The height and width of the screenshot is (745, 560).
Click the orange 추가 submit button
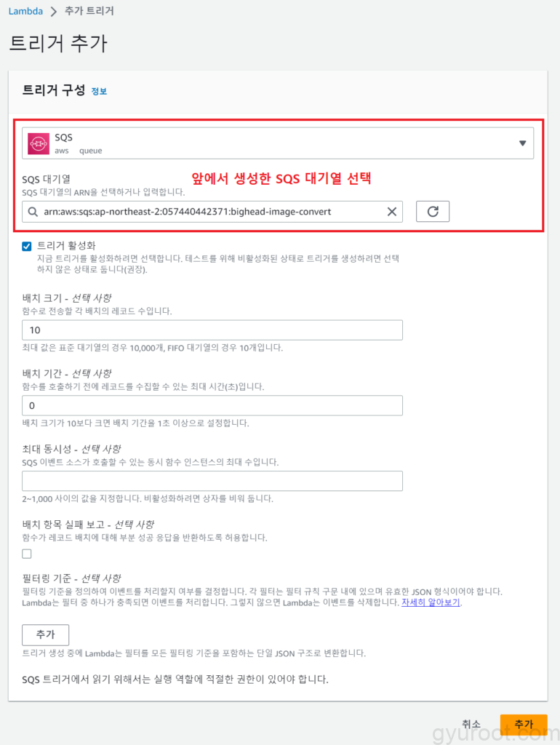(x=524, y=724)
